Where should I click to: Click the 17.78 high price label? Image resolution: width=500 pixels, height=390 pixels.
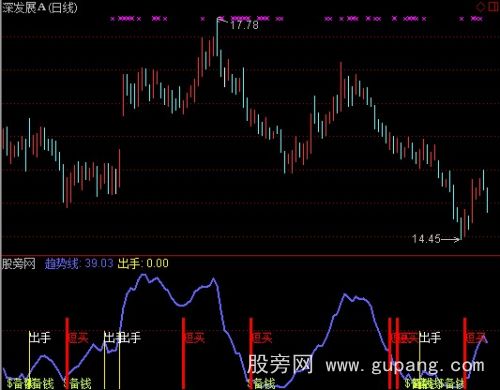(244, 25)
